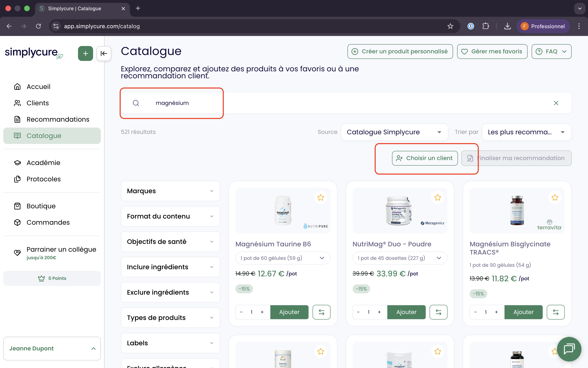Open Commandes in sidebar
Viewport: 588px width, 368px height.
click(52, 222)
